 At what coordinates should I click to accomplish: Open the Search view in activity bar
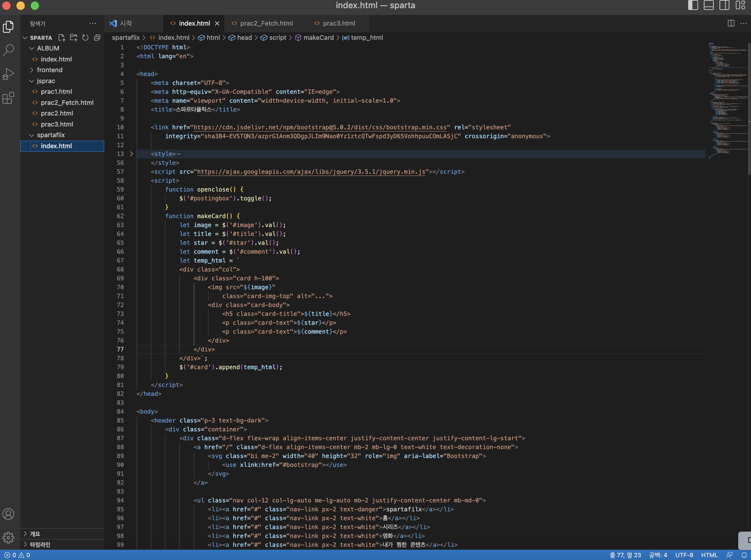pyautogui.click(x=9, y=50)
